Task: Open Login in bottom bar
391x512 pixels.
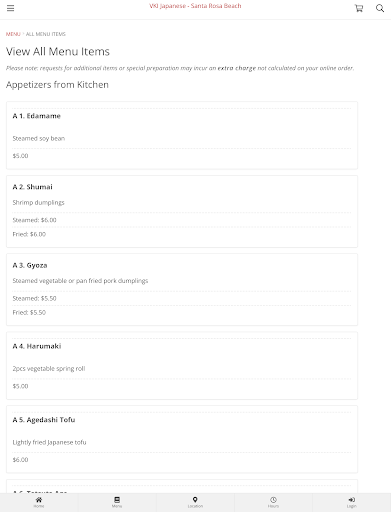Action: pyautogui.click(x=352, y=502)
